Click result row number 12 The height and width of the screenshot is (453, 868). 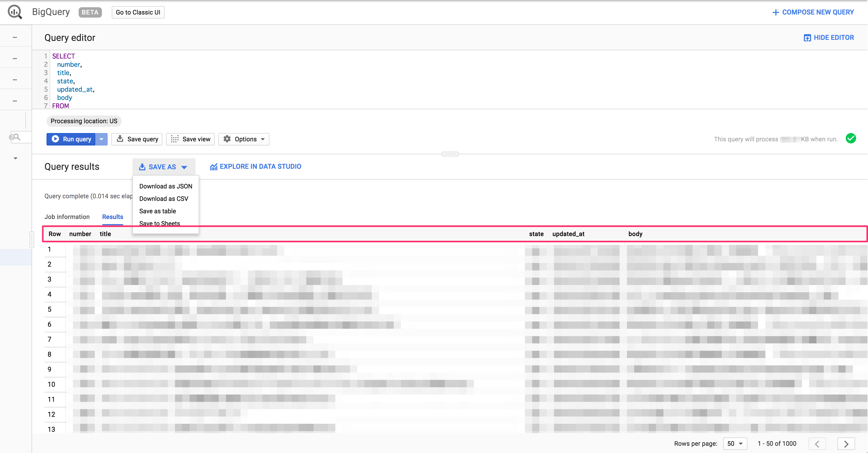pos(51,414)
